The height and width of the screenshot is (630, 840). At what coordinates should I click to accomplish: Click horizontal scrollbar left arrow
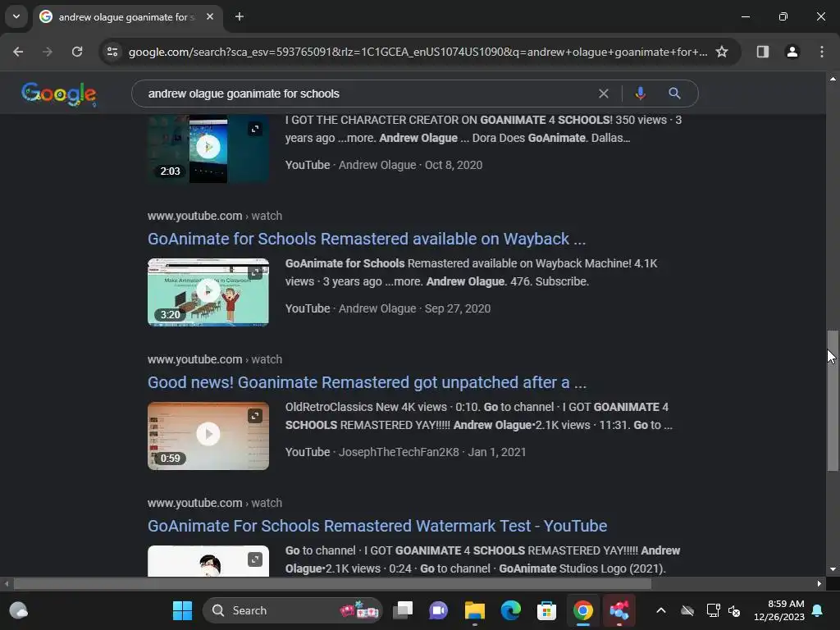[7, 584]
